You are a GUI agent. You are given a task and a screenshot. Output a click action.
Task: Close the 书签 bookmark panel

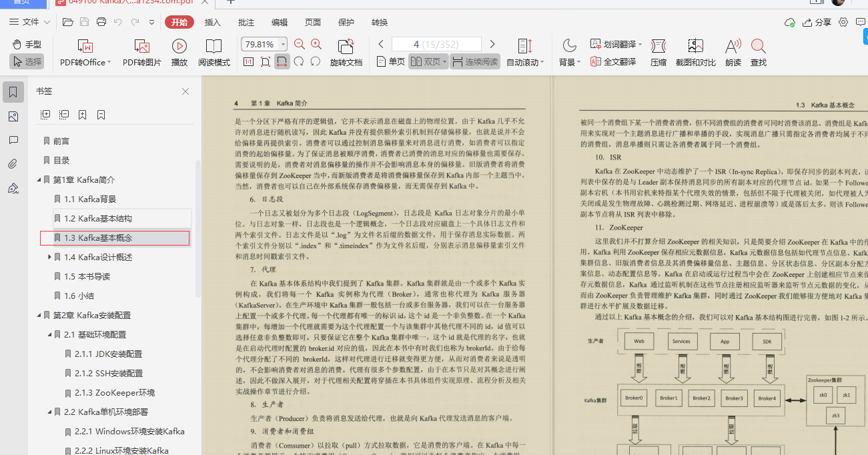tap(185, 91)
